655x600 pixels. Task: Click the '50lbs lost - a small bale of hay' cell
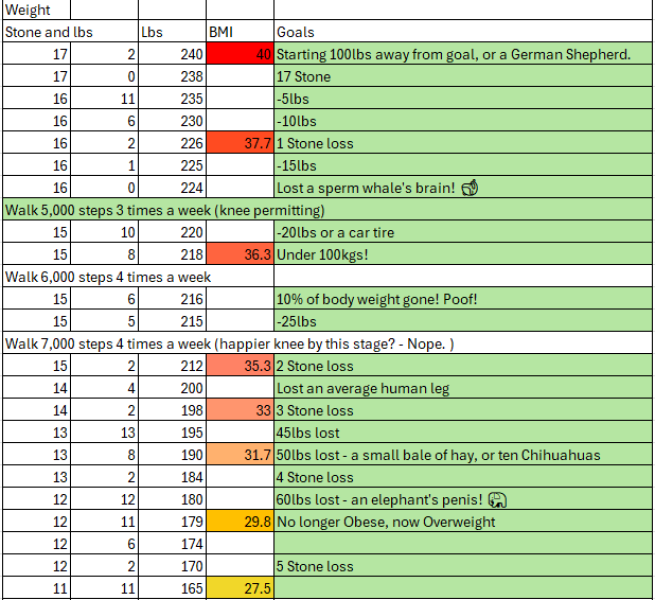click(x=463, y=455)
